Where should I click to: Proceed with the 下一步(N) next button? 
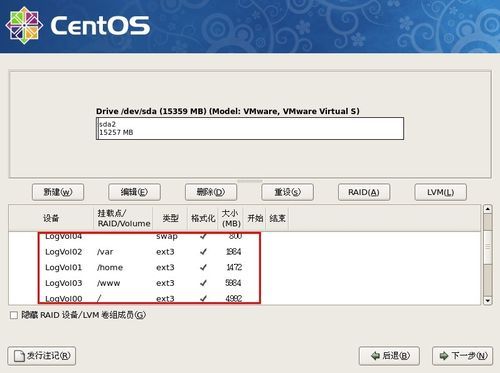pyautogui.click(x=462, y=356)
